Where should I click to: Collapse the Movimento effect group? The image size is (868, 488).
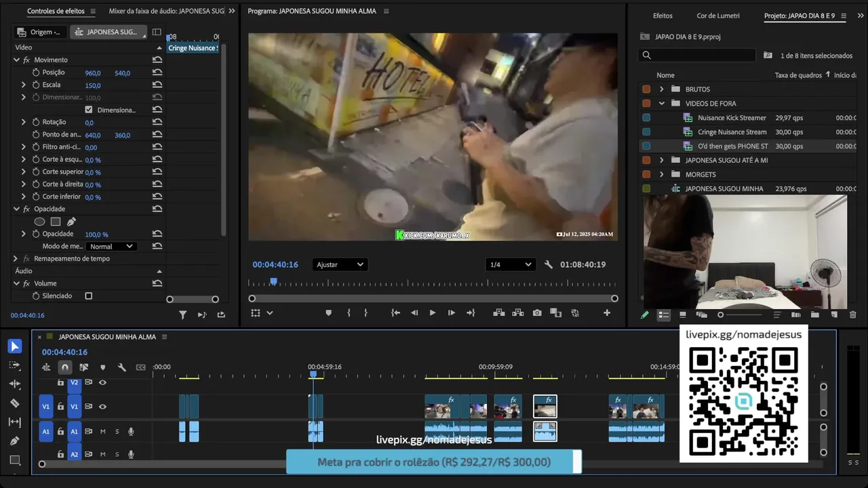pyautogui.click(x=16, y=60)
